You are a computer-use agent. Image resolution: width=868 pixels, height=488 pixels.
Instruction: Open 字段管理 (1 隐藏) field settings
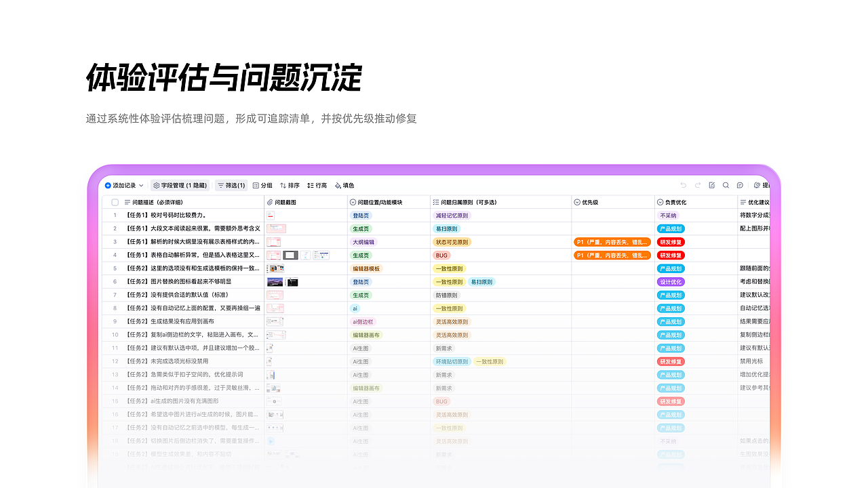tap(180, 185)
